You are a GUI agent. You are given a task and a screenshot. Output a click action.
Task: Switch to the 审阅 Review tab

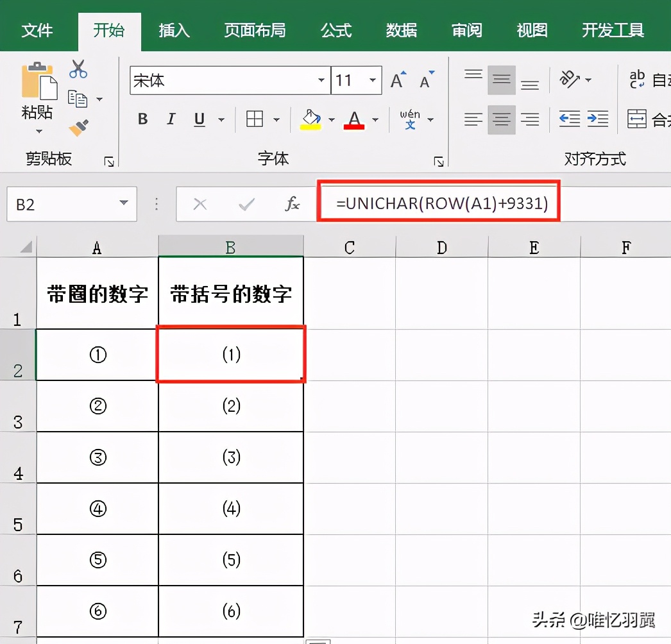click(x=467, y=30)
